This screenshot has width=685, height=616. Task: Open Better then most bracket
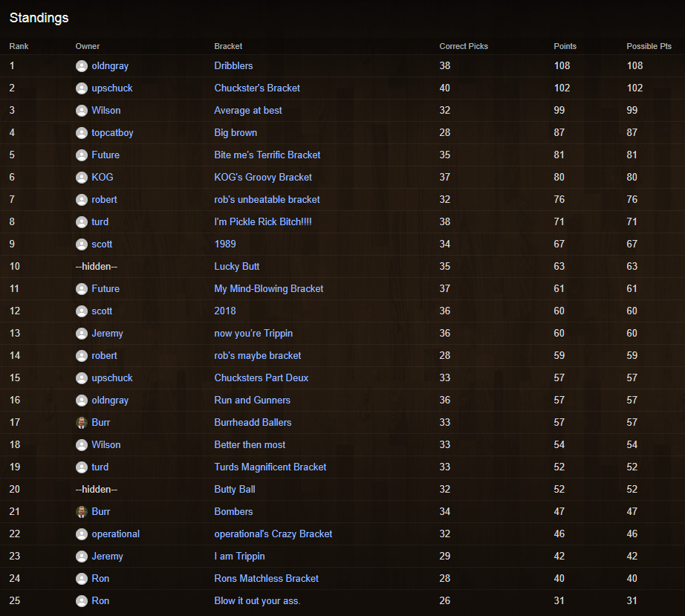coord(250,444)
